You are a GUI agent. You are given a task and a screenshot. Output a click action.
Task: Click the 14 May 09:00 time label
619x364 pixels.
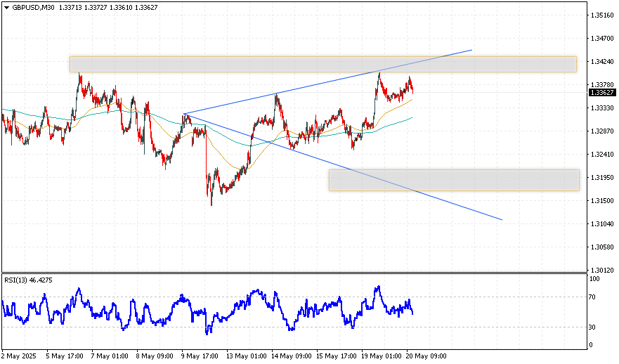click(x=292, y=356)
